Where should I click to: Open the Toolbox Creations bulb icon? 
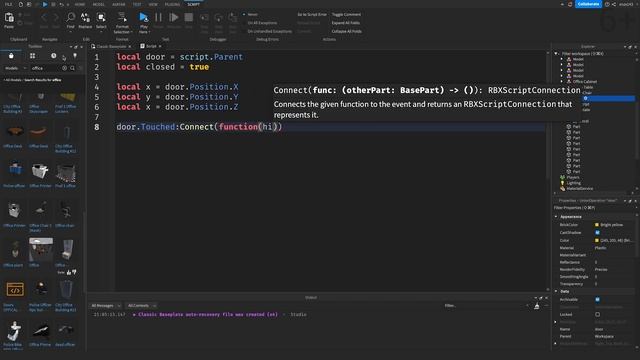(x=75, y=56)
